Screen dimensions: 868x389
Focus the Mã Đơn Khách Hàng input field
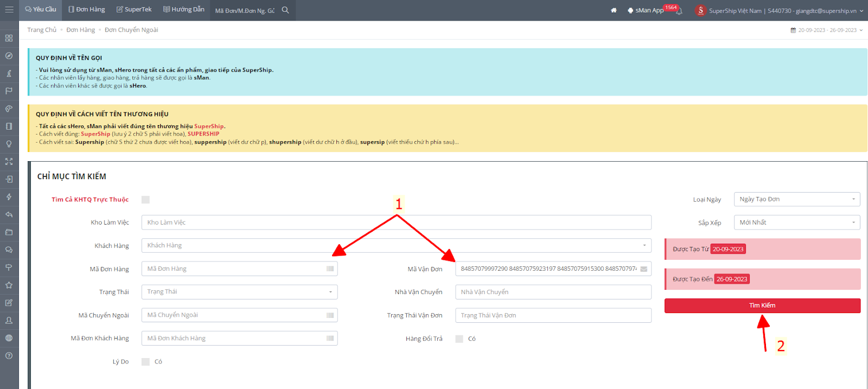(x=239, y=338)
